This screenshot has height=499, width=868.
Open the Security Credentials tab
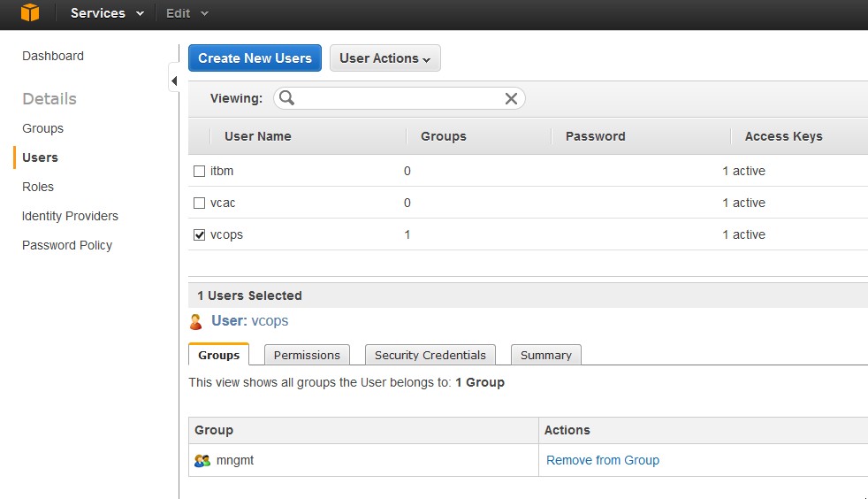pos(430,355)
